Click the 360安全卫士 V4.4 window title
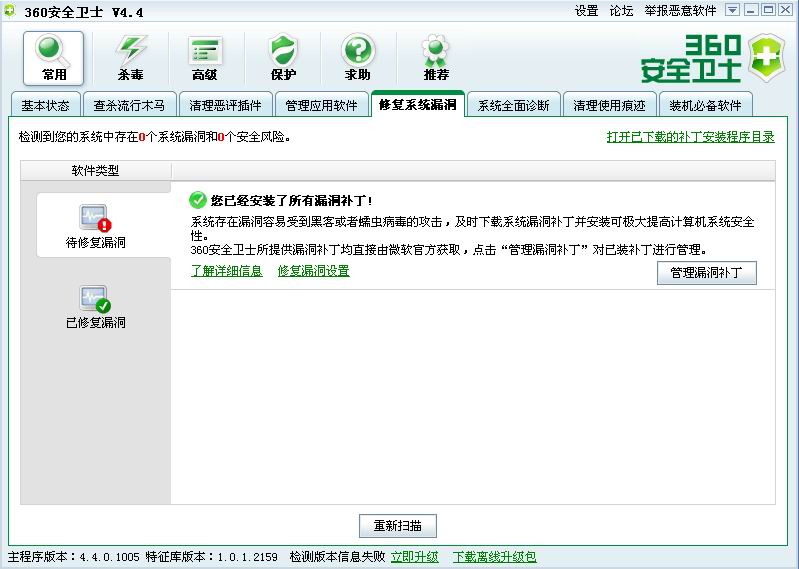The image size is (799, 569). pyautogui.click(x=84, y=11)
